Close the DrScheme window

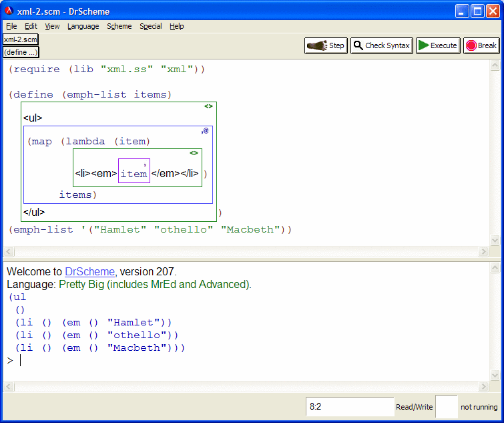pos(493,11)
